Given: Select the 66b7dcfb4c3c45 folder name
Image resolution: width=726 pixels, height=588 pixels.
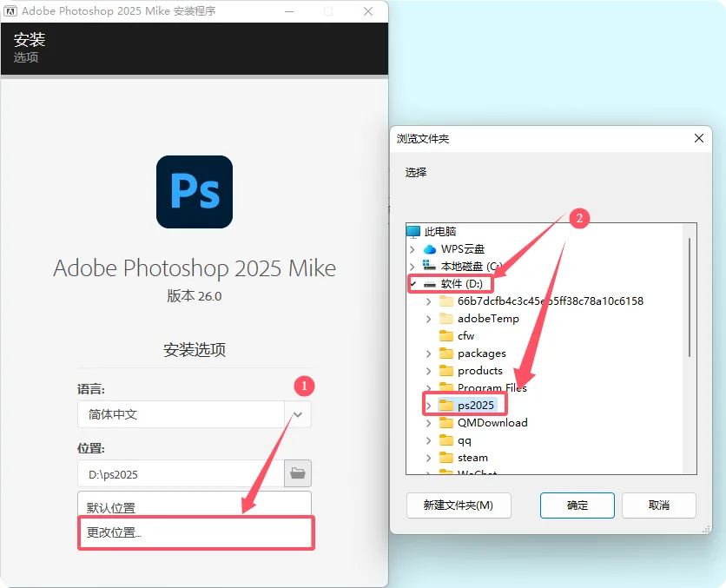Looking at the screenshot, I should coord(551,301).
